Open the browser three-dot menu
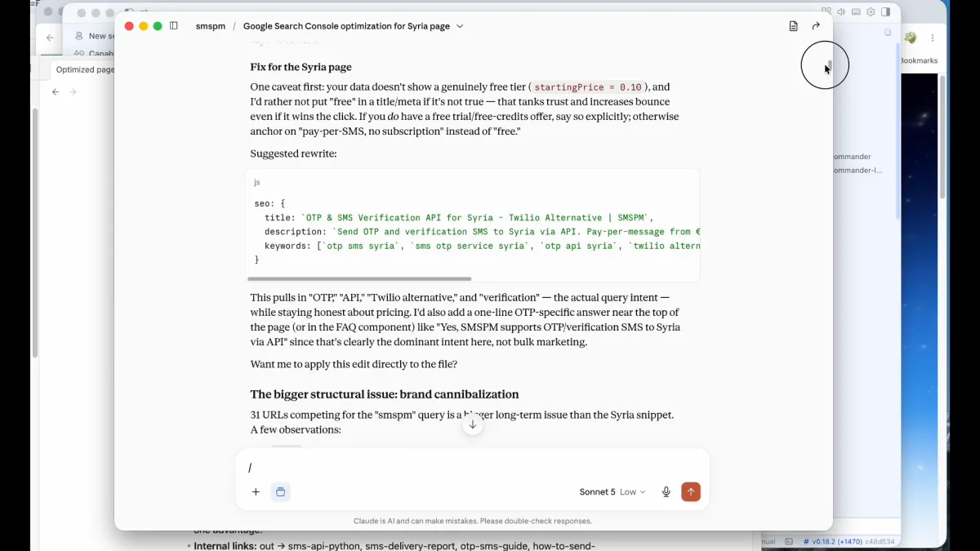Screen dimensions: 980x551 coord(933,38)
